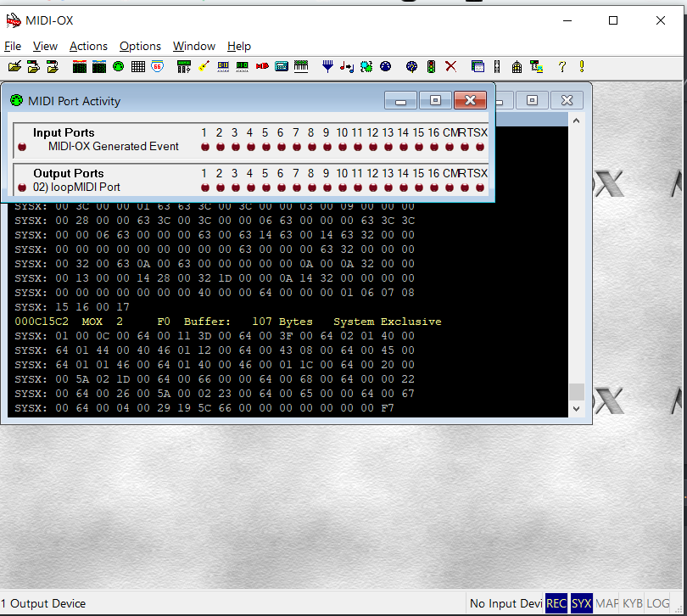Screen dimensions: 687x616
Task: Open Data Mapping (blue funnel icon)
Action: point(327,67)
